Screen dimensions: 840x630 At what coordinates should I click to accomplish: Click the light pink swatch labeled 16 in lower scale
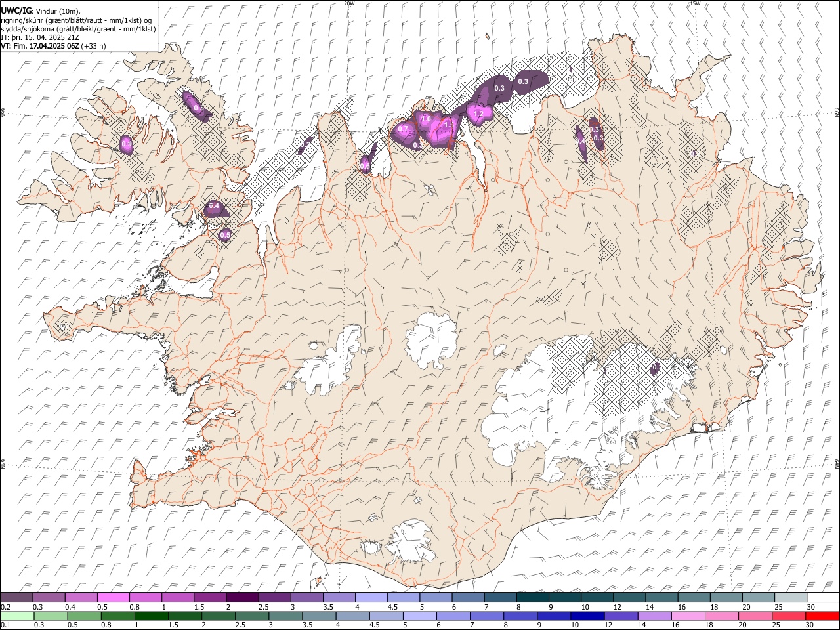(688, 616)
